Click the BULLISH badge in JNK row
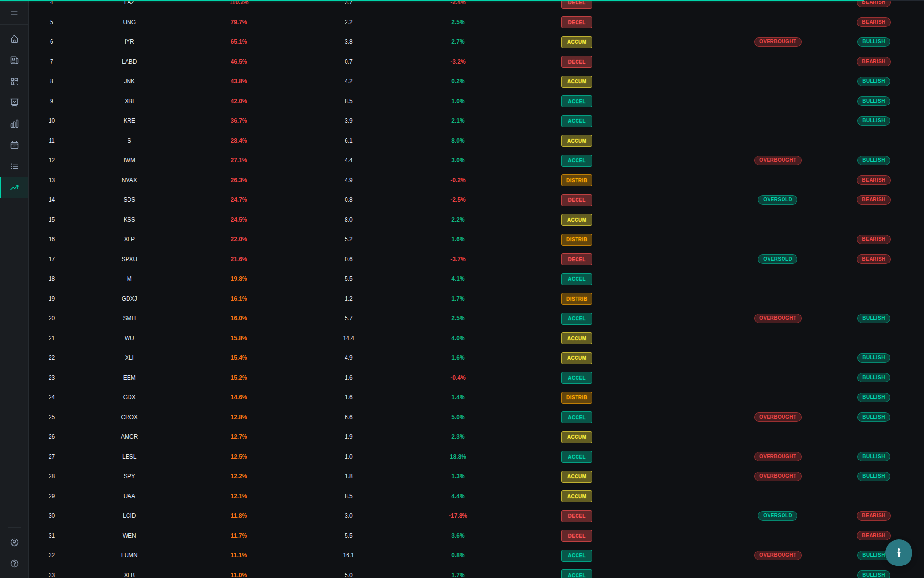The image size is (924, 578). pos(873,81)
